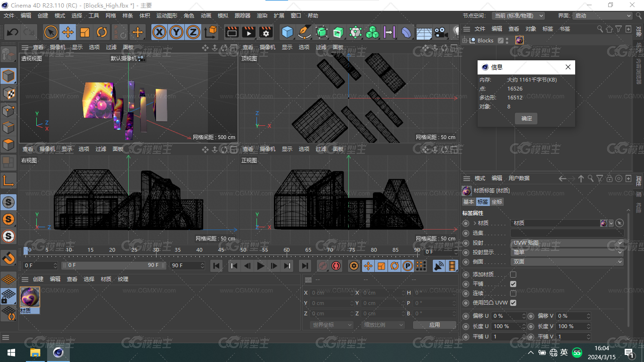Click the timeline sound speaker icon
This screenshot has width=644, height=362.
click(439, 266)
